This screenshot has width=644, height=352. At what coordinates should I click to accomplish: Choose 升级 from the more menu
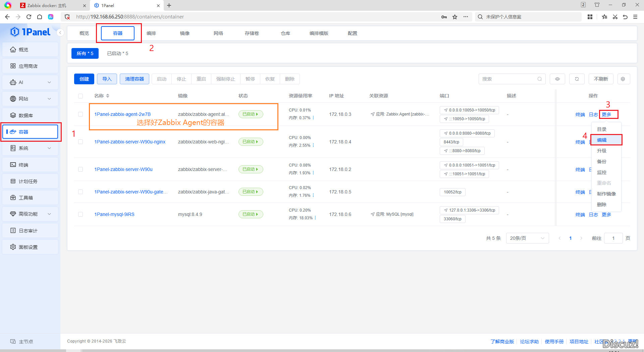pos(606,151)
